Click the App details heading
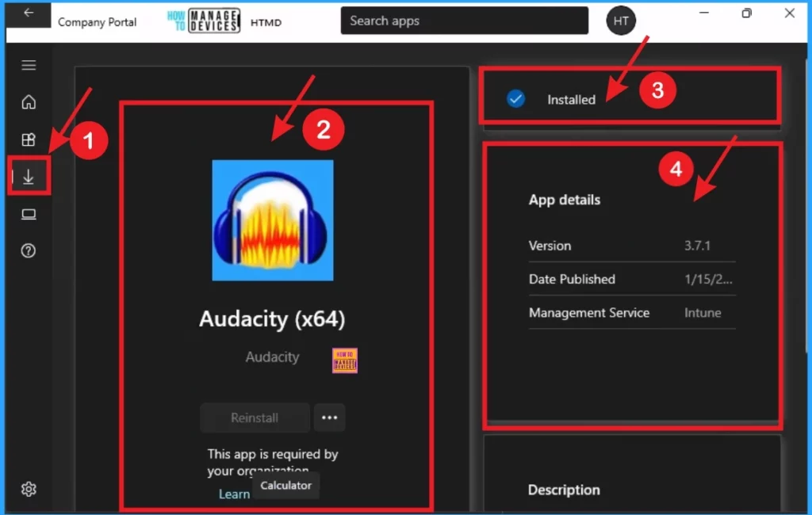 click(565, 200)
